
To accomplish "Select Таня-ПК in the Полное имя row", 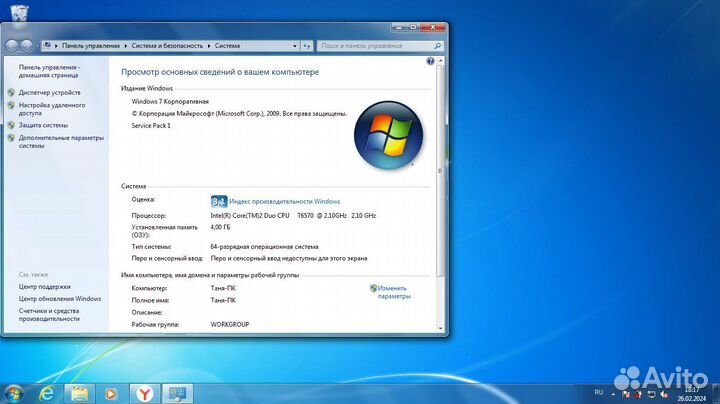I will [223, 300].
